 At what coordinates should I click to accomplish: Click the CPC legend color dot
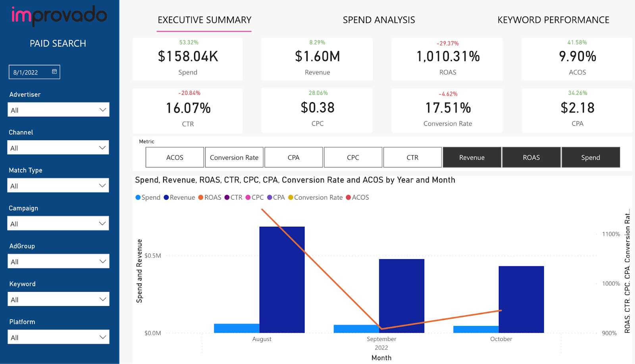click(x=248, y=197)
